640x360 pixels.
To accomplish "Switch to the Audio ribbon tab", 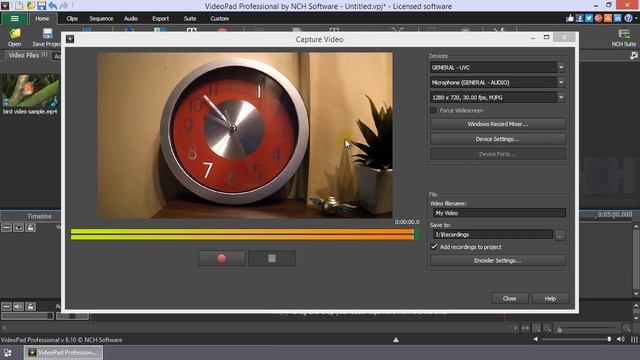I will (x=131, y=18).
